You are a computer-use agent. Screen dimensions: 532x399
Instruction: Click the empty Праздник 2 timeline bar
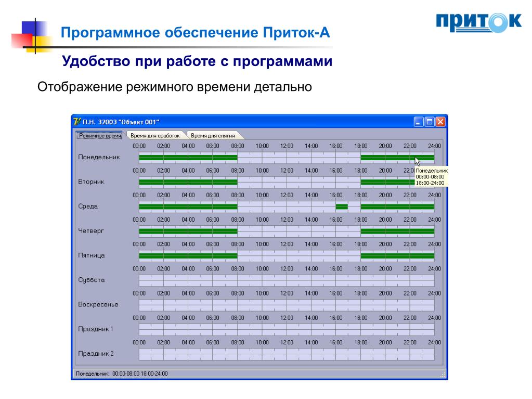pyautogui.click(x=287, y=354)
